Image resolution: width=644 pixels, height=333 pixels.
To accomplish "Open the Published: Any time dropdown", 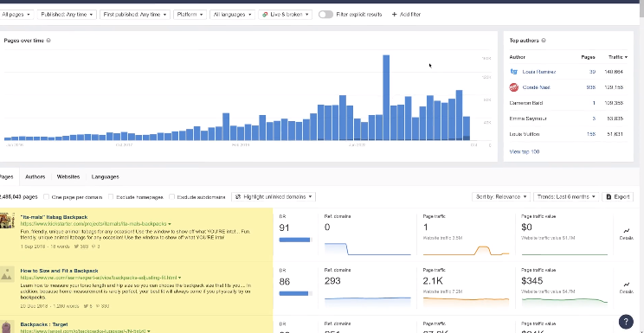I will (67, 15).
